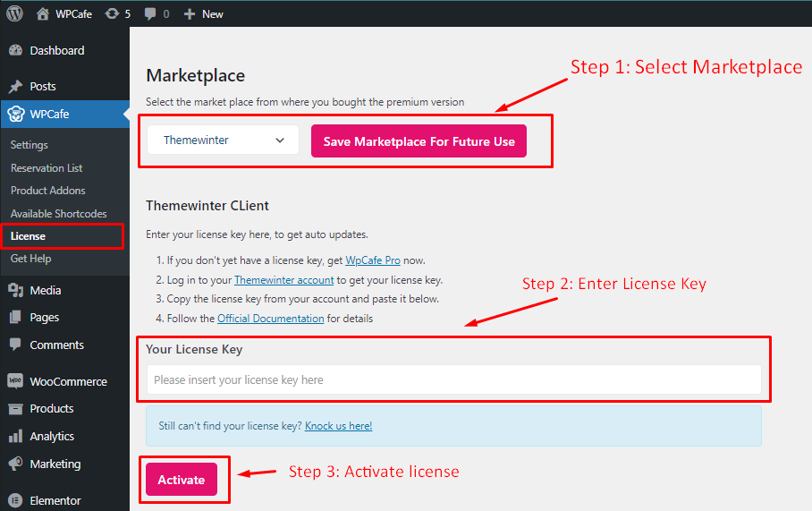
Task: Click the WooCommerce Woo icon
Action: 15,381
